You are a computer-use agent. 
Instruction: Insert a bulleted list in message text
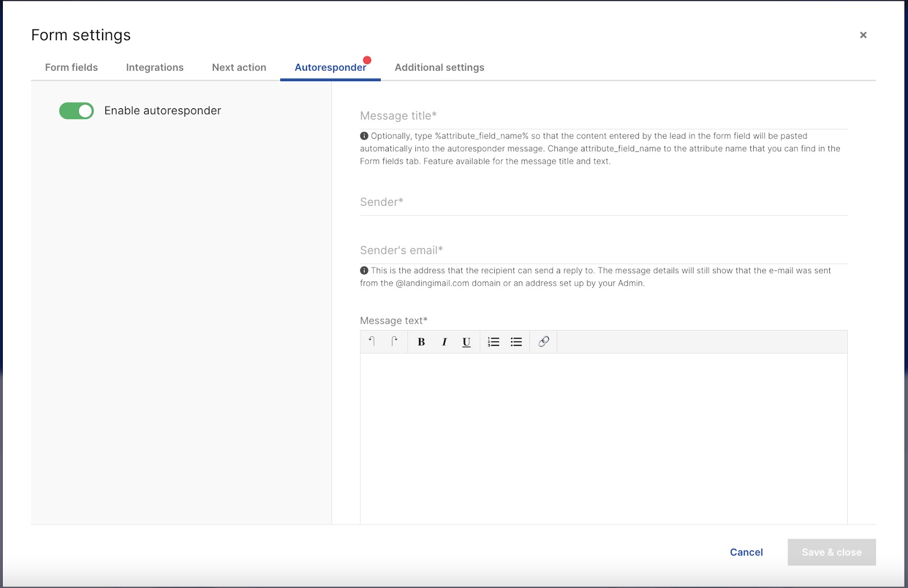(x=516, y=342)
